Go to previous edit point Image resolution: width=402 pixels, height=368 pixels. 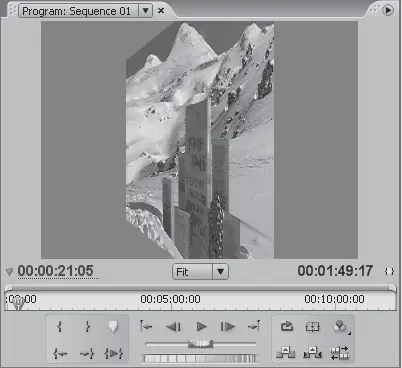pos(146,326)
